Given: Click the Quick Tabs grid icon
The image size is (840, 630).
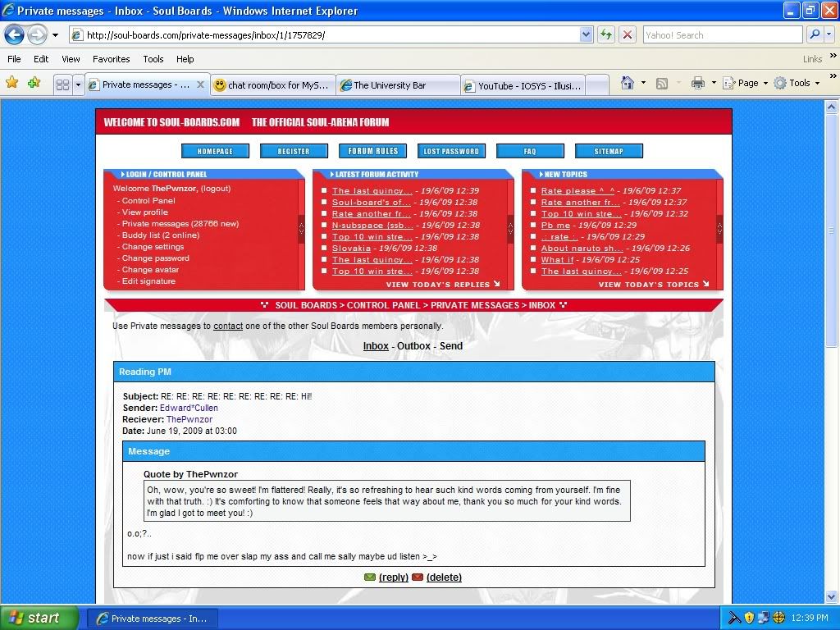Looking at the screenshot, I should pos(62,84).
